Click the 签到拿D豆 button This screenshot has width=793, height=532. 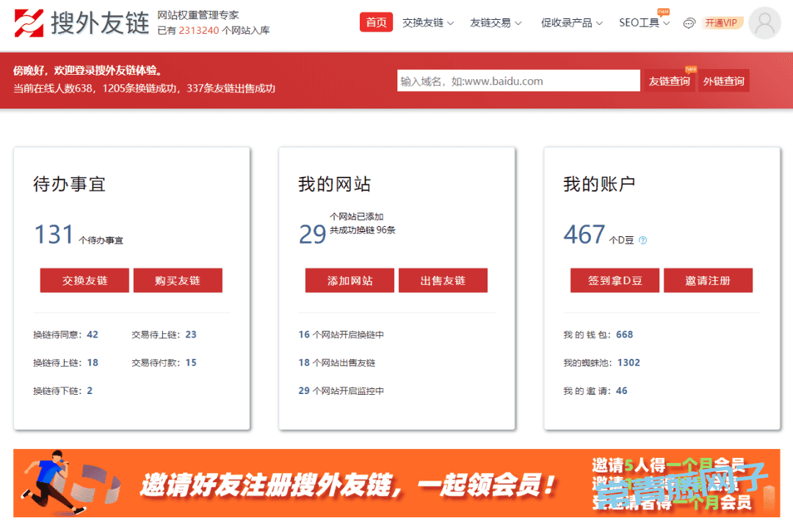coord(615,280)
